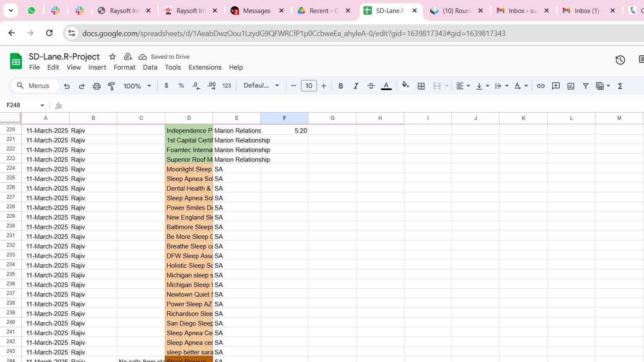Select column F header
This screenshot has width=644, height=362.
click(284, 118)
